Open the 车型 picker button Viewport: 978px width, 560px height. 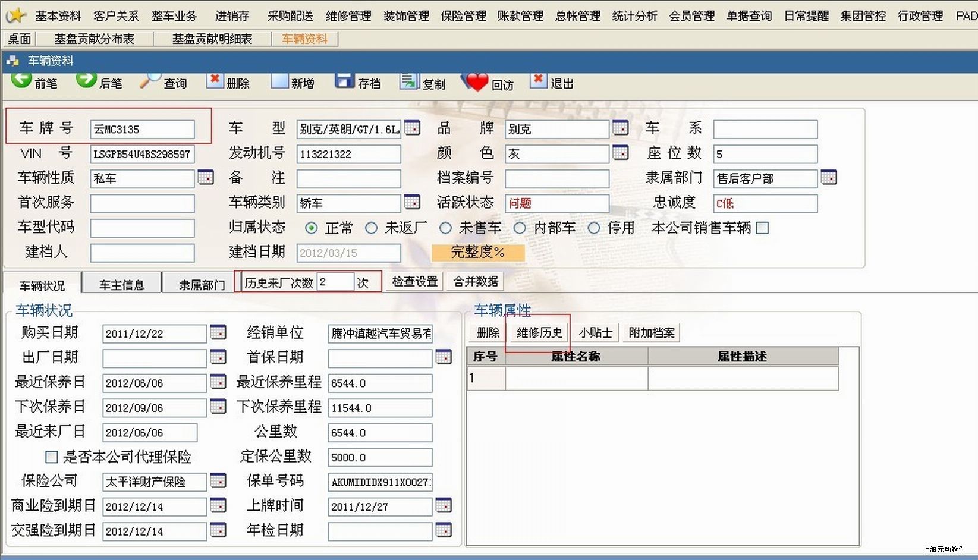click(x=412, y=128)
